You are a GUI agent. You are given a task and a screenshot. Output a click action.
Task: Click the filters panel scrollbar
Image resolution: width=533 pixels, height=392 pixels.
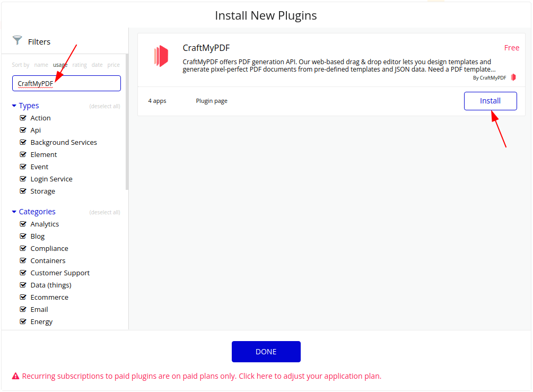[127, 121]
